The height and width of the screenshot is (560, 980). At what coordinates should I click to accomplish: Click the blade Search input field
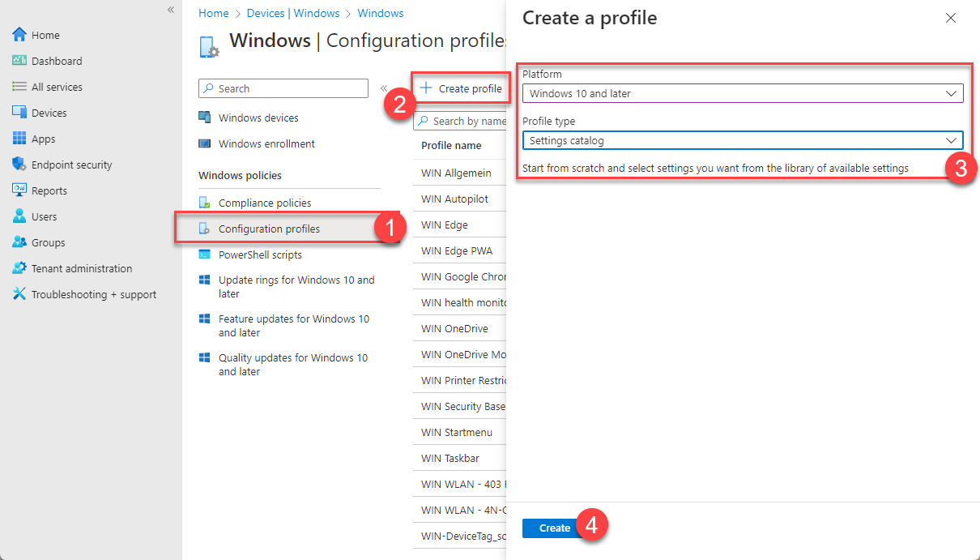coord(283,88)
